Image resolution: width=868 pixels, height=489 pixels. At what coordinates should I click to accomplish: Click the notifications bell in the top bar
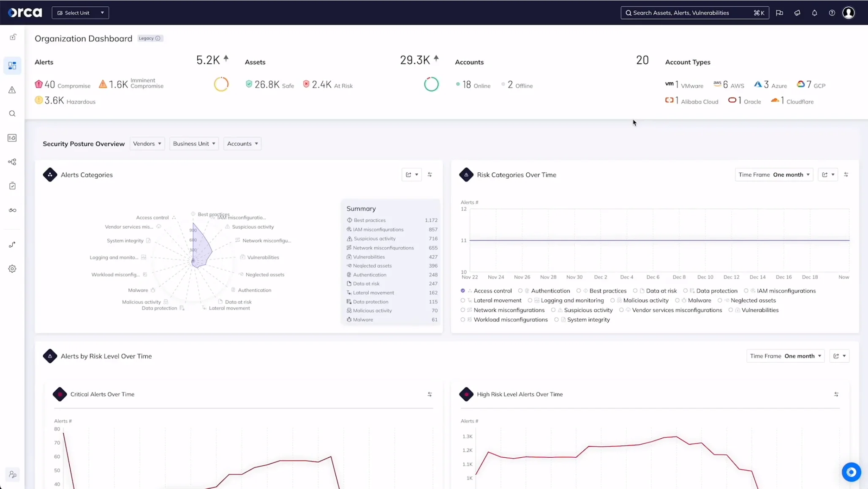[x=814, y=13]
